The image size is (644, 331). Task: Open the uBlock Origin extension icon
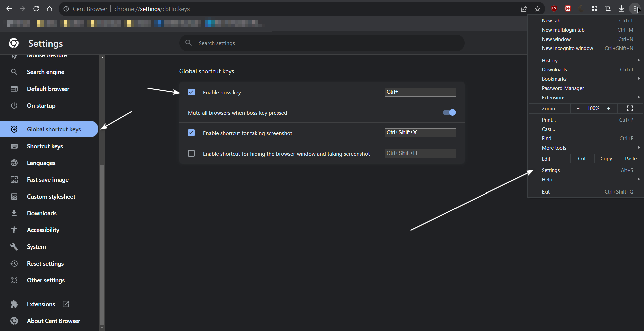554,9
